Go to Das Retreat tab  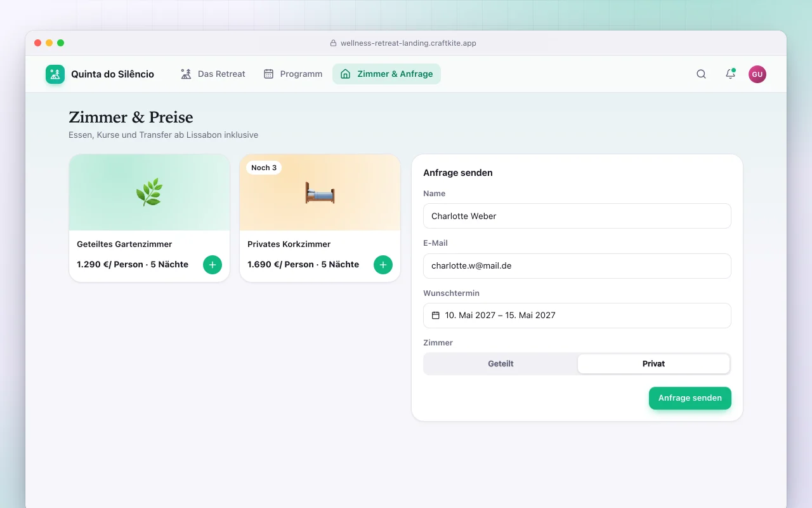(213, 74)
